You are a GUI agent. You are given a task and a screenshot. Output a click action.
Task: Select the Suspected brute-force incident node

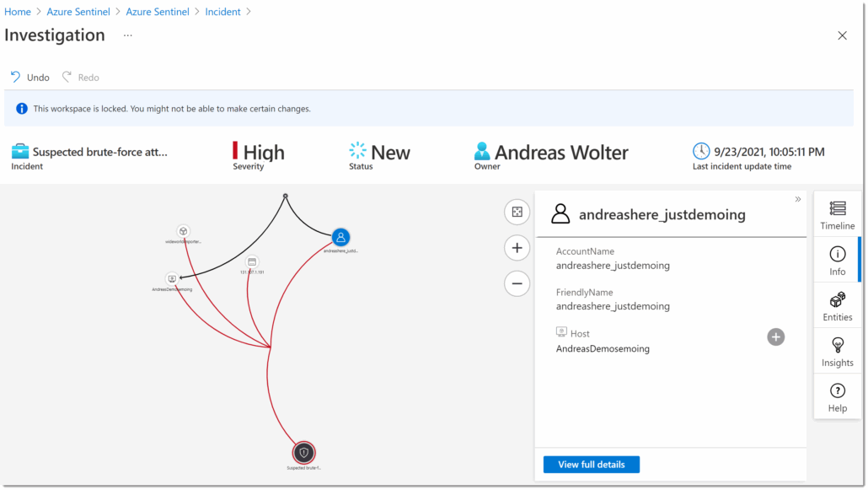(x=303, y=453)
